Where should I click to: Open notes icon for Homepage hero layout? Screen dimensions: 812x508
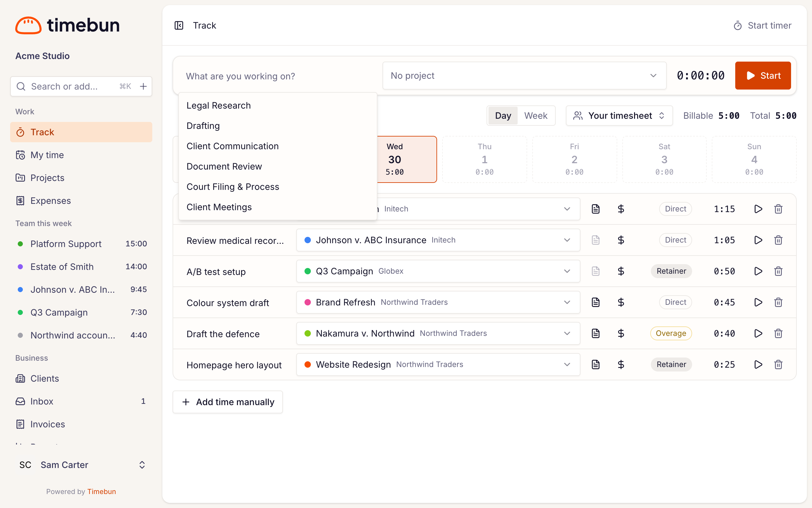[x=596, y=364]
